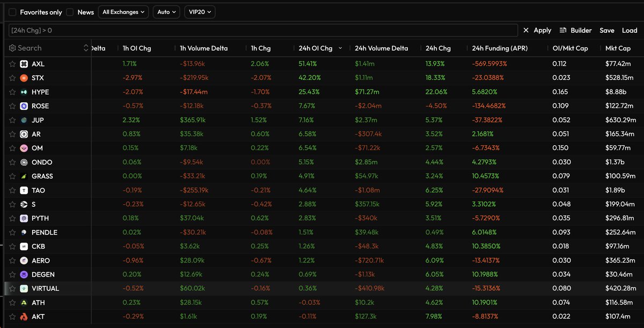Star AXL as a favorite

pos(12,64)
